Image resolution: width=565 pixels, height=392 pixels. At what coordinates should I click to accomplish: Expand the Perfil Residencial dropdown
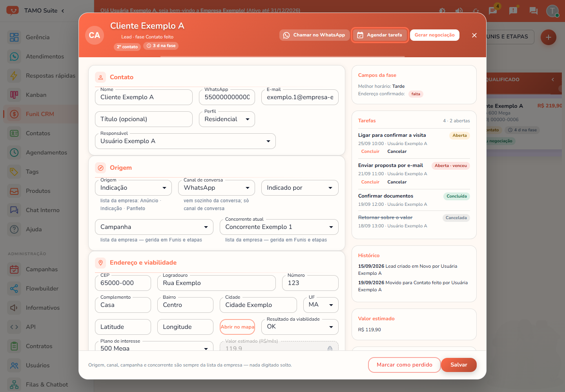tap(227, 119)
